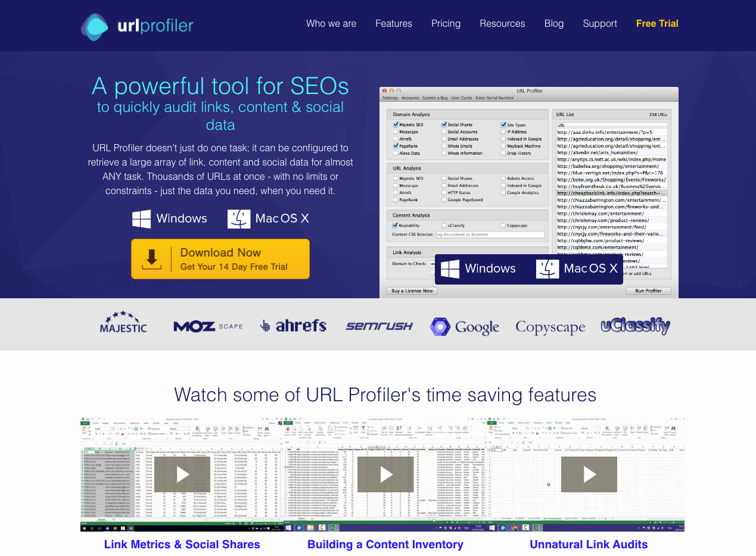Uncheck the Readability checkbox
This screenshot has width=756, height=556.
pos(396,226)
